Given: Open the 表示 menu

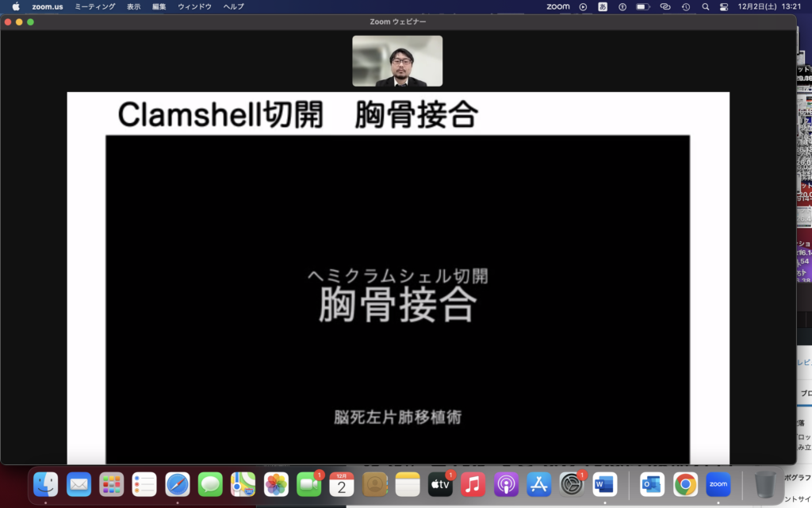Looking at the screenshot, I should [x=133, y=6].
